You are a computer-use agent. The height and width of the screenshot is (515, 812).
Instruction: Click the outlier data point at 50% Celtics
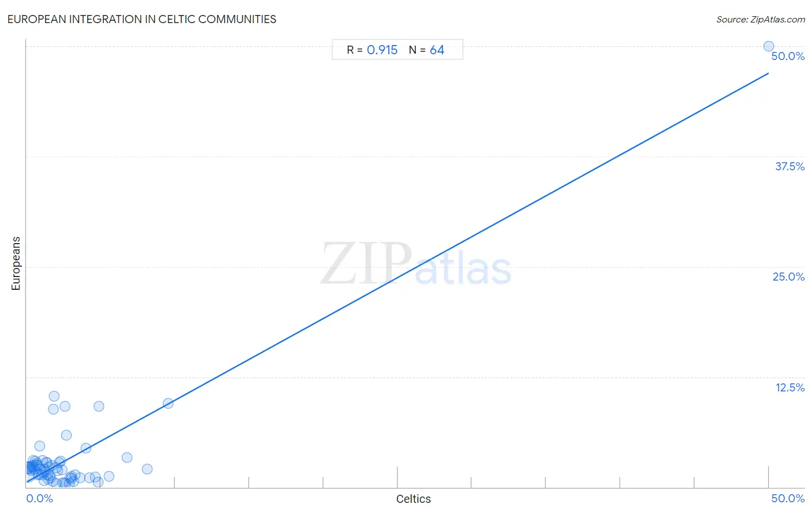click(x=769, y=46)
